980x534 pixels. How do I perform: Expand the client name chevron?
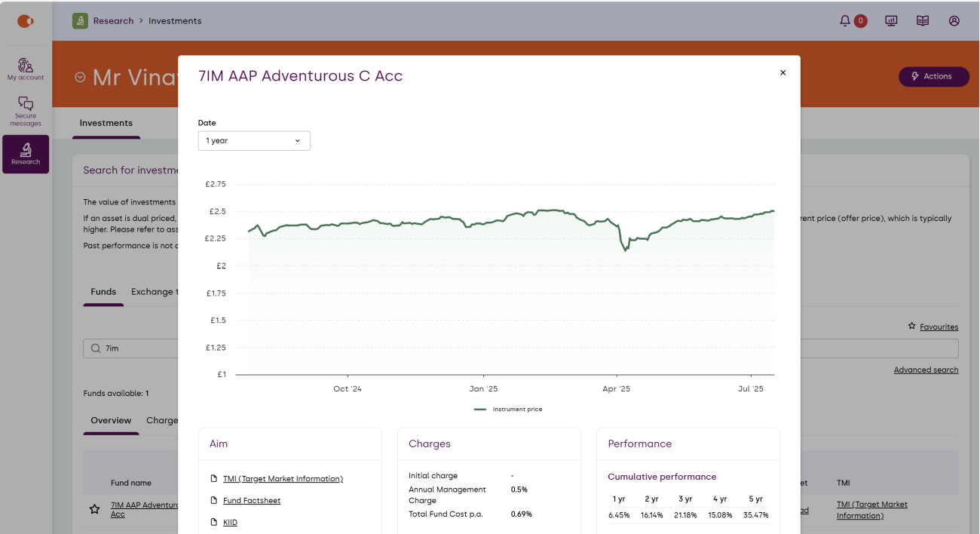click(x=80, y=77)
